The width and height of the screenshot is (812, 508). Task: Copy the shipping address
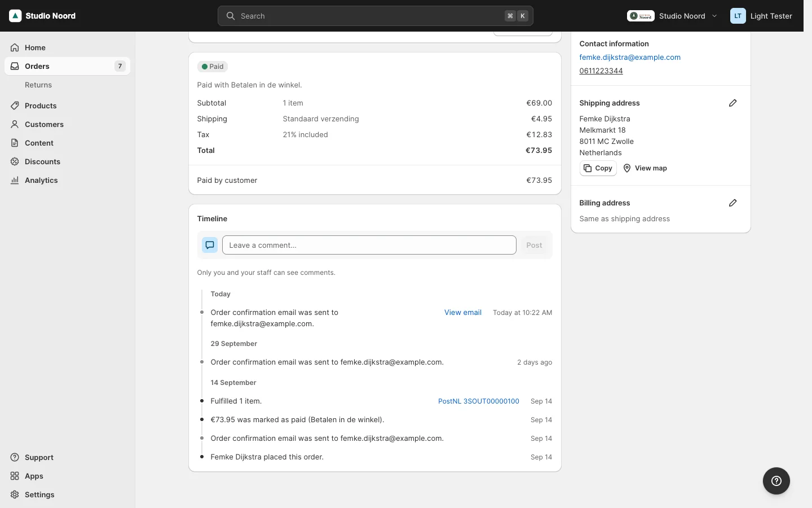coord(598,168)
